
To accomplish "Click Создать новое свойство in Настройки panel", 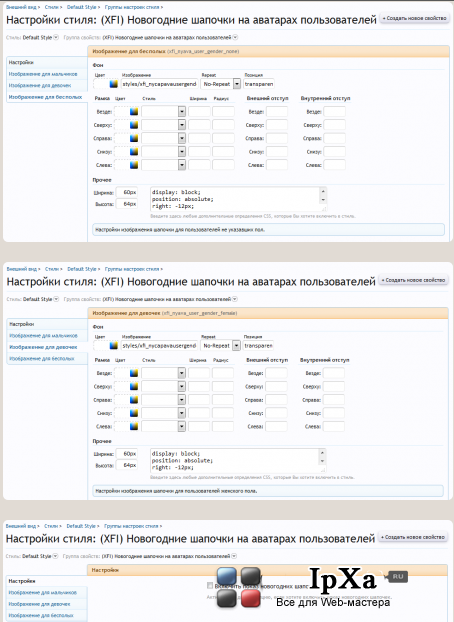I will click(x=413, y=537).
